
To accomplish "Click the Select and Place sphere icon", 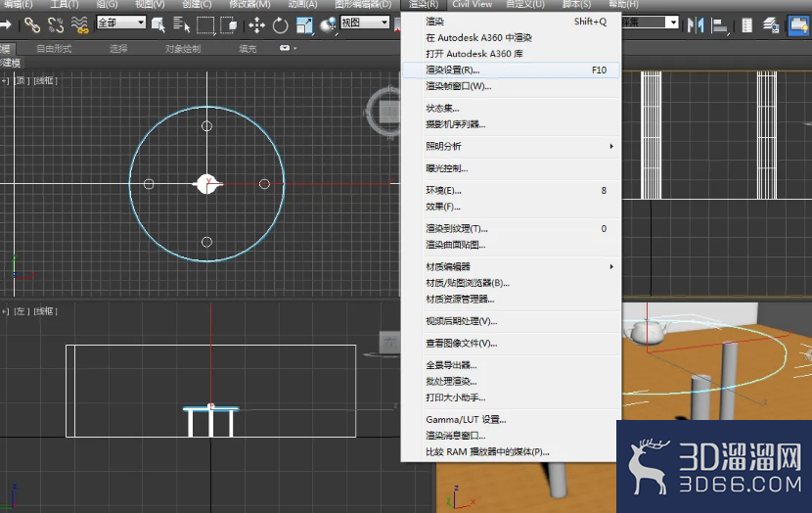I will [329, 24].
